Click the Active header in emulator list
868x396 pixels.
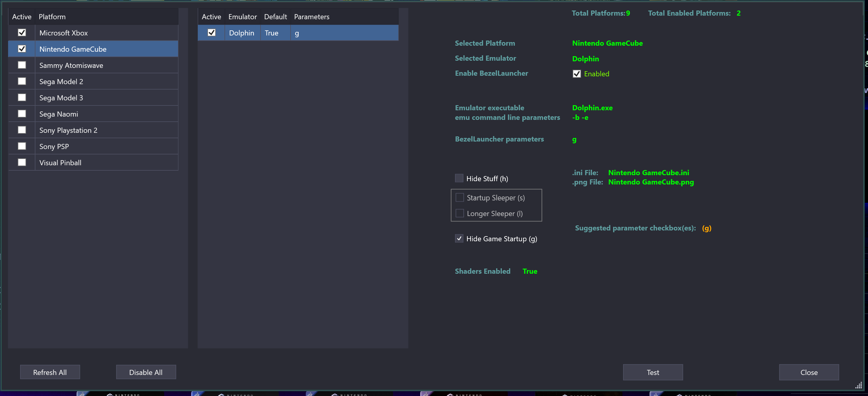[x=211, y=17]
